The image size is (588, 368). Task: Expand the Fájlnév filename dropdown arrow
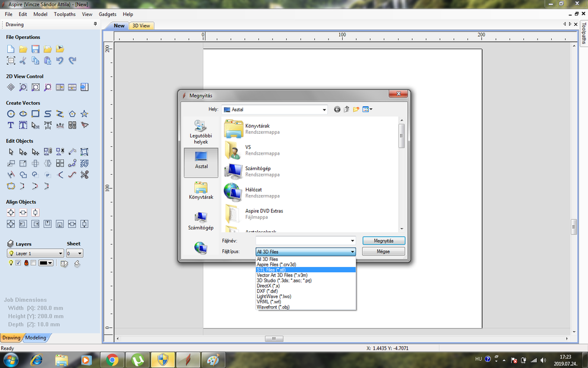click(x=352, y=241)
